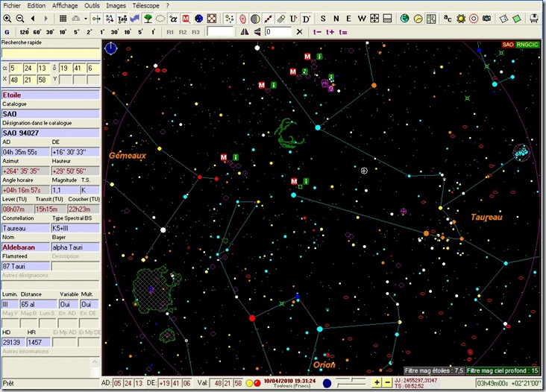Click the blue starry globe icon
Viewport: 546px width, 392px height.
point(199,19)
